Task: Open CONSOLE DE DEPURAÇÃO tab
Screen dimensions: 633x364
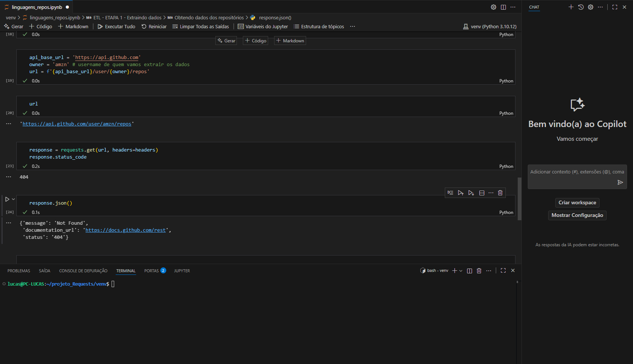Action: pos(83,271)
